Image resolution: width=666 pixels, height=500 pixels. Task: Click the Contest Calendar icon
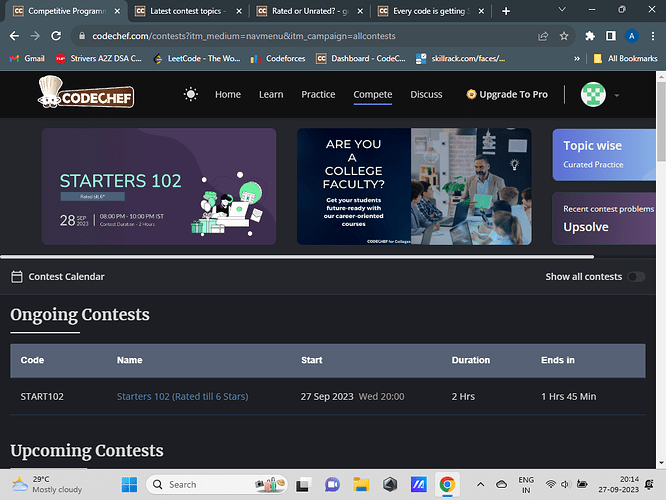(17, 277)
